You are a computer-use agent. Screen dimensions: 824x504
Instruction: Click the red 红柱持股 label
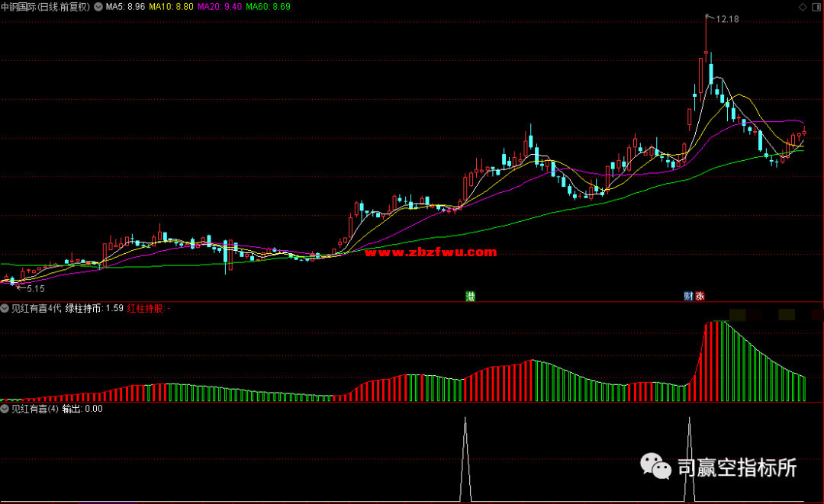click(148, 308)
